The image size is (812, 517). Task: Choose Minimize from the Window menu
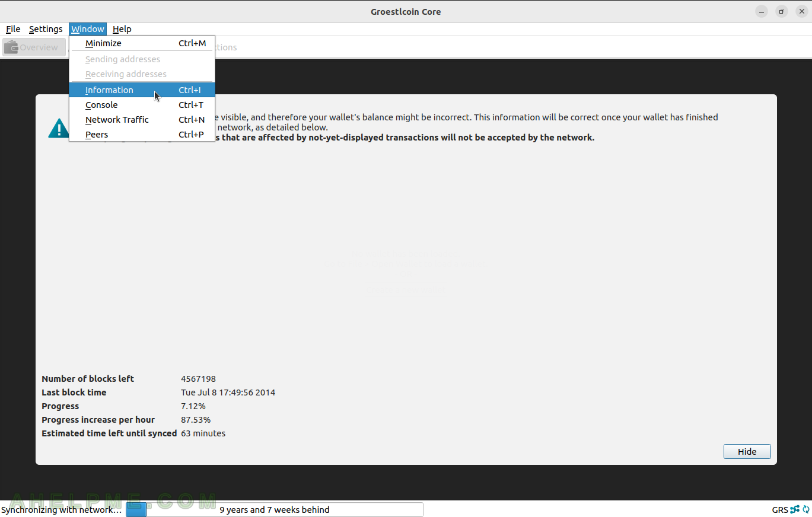point(142,43)
